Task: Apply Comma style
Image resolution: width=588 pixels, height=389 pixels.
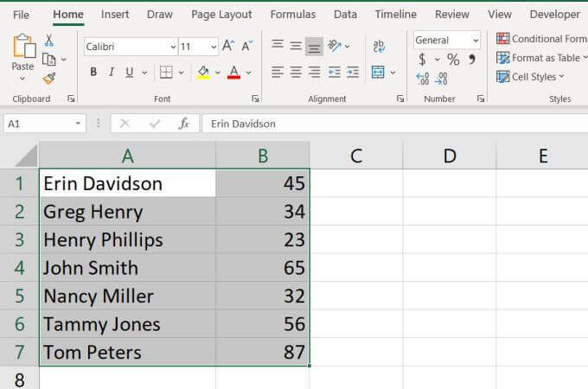Action: pyautogui.click(x=472, y=59)
